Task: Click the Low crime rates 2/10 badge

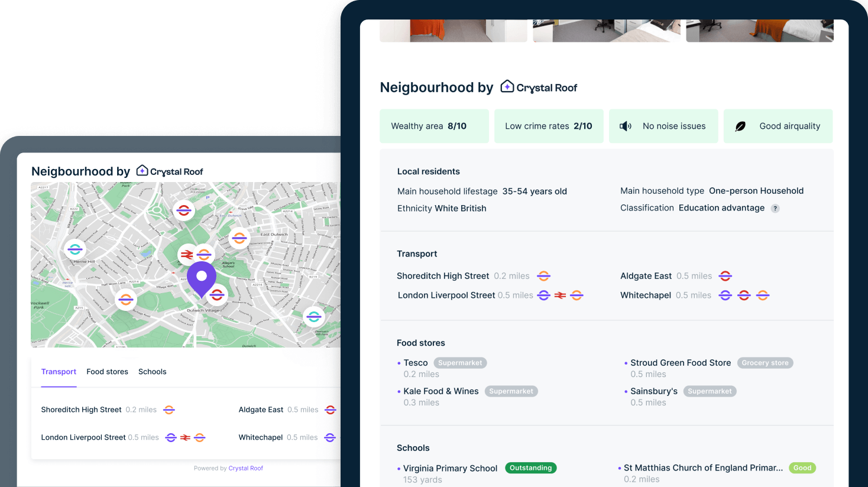Action: [548, 126]
